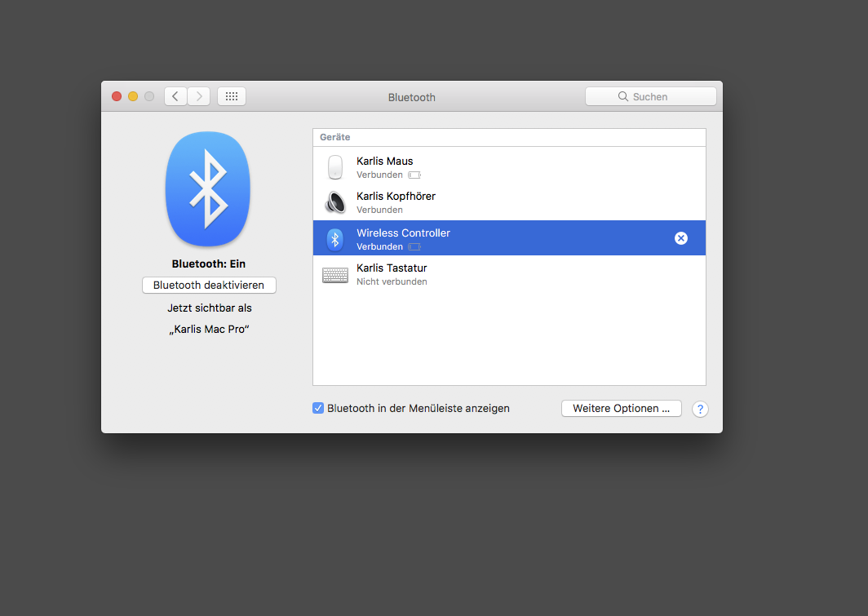Close the Bluetooth window
Image resolution: width=868 pixels, height=616 pixels.
pos(117,96)
